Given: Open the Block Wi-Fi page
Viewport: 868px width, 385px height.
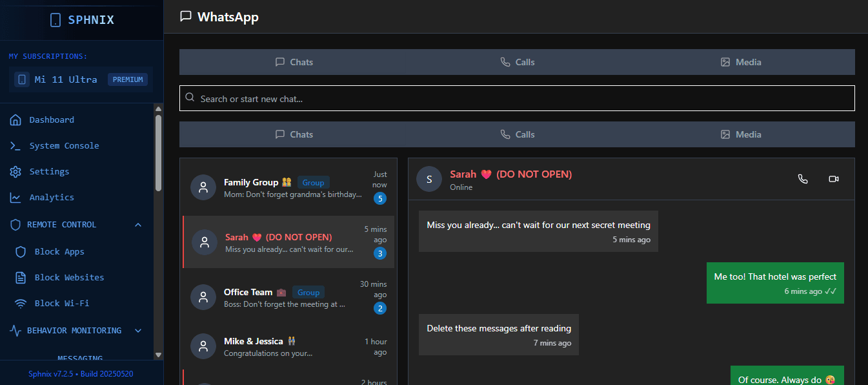Looking at the screenshot, I should [x=62, y=303].
